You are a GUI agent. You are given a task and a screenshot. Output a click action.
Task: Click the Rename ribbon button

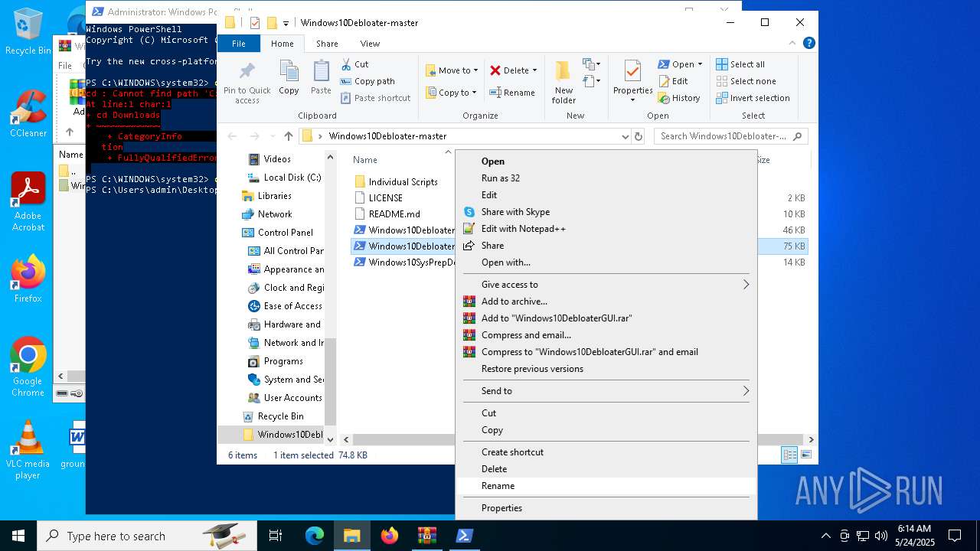click(x=512, y=93)
